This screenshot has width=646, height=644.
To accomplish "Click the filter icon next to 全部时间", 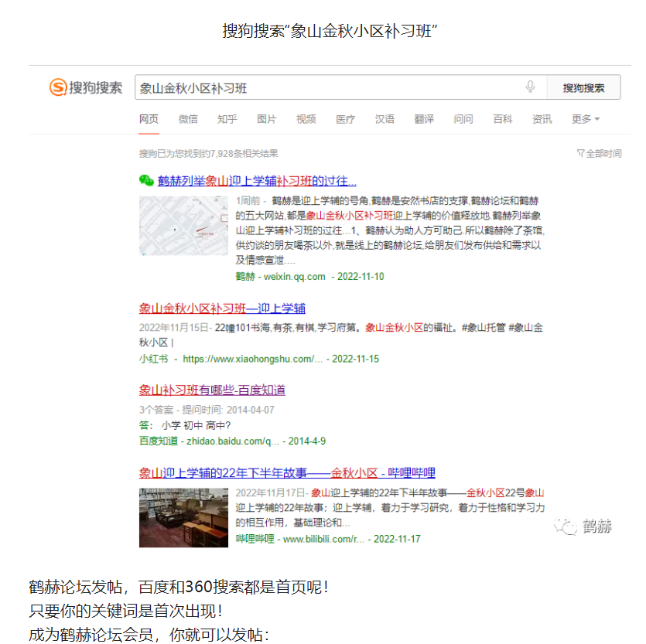I will [x=580, y=154].
